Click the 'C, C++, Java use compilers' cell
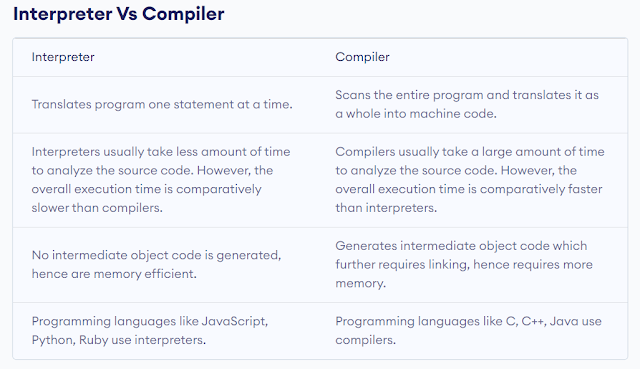 click(x=468, y=331)
